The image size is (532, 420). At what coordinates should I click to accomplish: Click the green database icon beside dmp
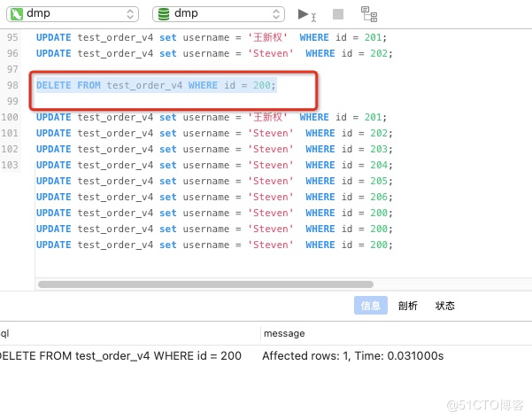coord(164,14)
